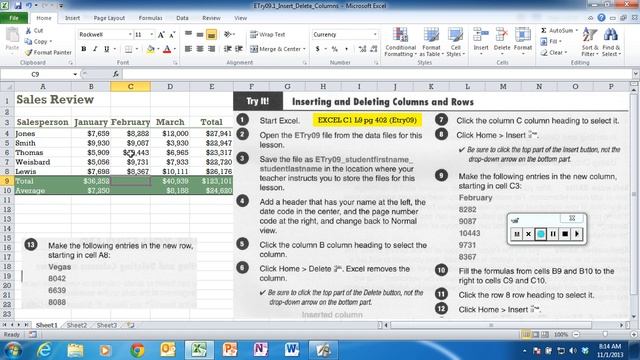Toggle Underline formatting
This screenshot has height=360, width=640.
[107, 49]
